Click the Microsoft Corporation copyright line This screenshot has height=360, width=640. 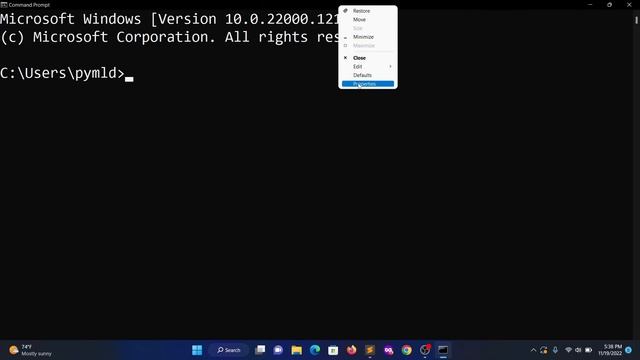pyautogui.click(x=169, y=38)
